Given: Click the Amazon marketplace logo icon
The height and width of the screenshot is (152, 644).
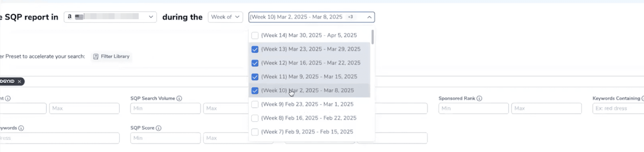Looking at the screenshot, I should point(69,17).
